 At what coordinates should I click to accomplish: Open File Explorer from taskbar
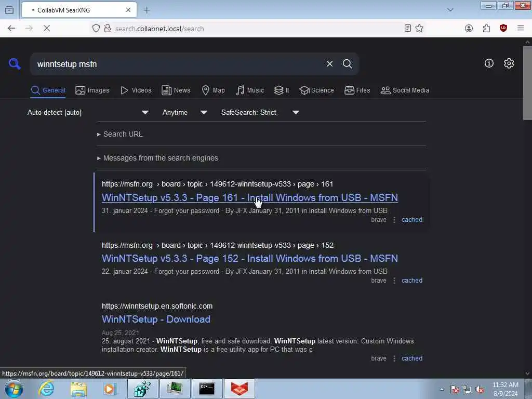coord(79,389)
